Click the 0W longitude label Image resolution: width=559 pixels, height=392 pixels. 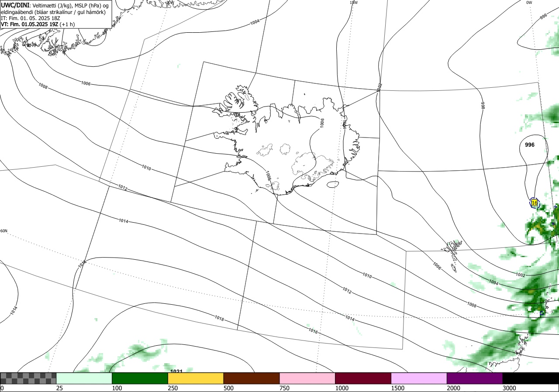529,3
